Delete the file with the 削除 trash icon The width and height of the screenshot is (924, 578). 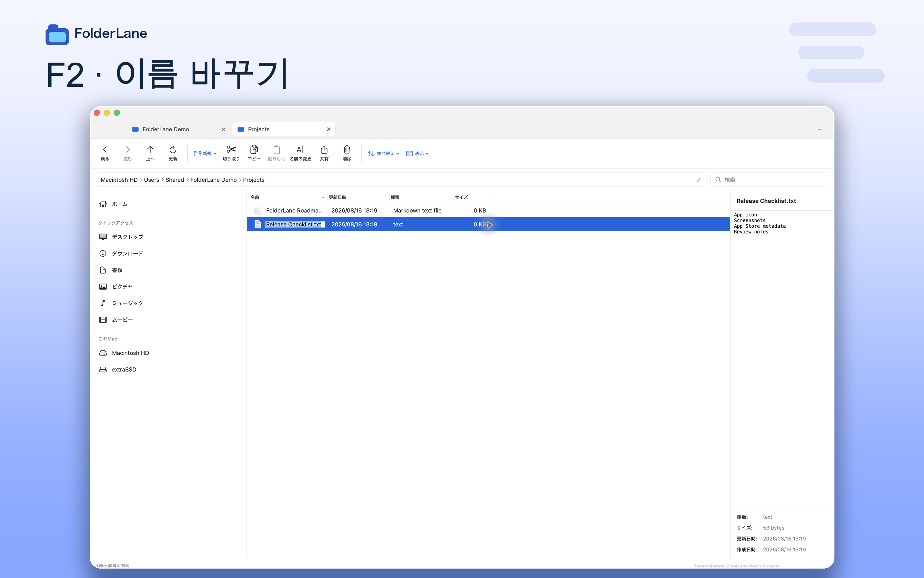347,153
